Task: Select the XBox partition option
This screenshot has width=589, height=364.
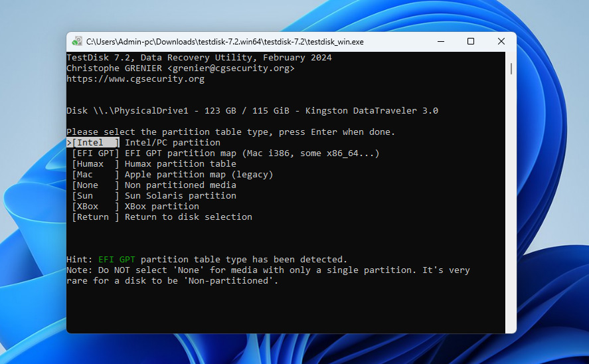Action: point(96,207)
